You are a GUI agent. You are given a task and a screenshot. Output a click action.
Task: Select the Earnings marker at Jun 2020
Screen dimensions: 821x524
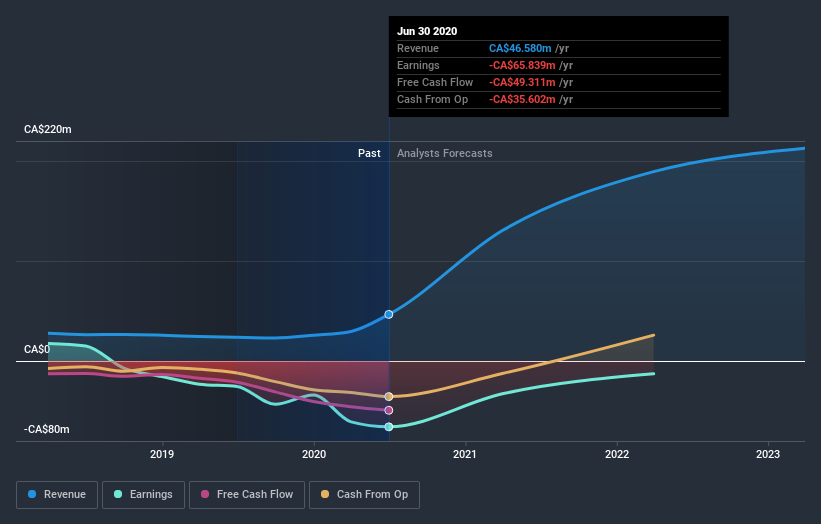tap(389, 427)
